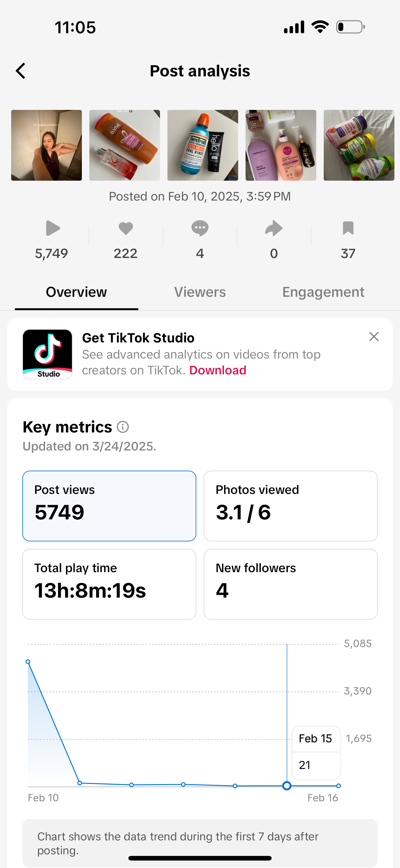Tap the play count icon
The width and height of the screenshot is (400, 868).
[53, 228]
